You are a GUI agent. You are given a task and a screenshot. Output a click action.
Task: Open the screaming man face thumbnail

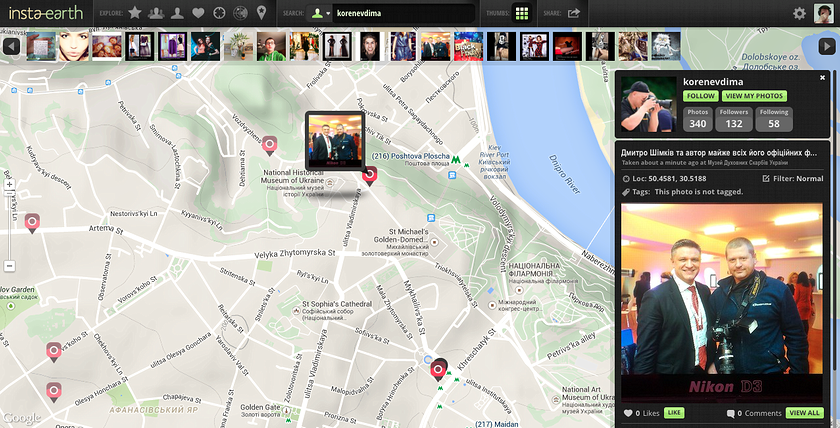tap(370, 46)
